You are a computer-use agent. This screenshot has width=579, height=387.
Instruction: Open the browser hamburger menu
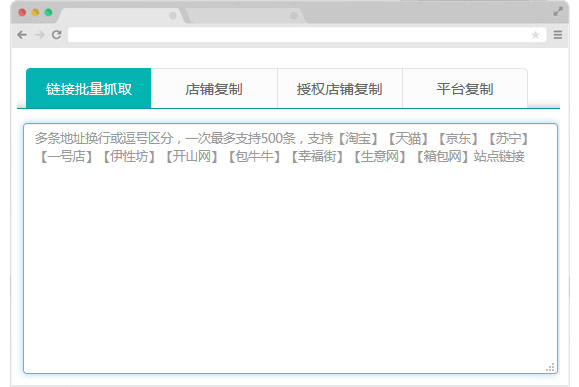point(558,35)
